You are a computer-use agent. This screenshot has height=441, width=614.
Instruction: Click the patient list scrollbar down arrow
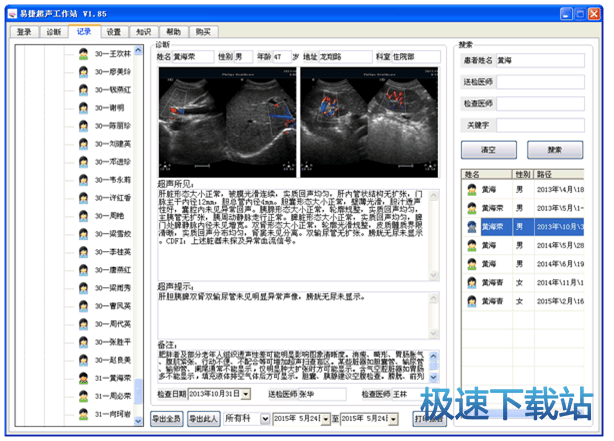pos(138,421)
